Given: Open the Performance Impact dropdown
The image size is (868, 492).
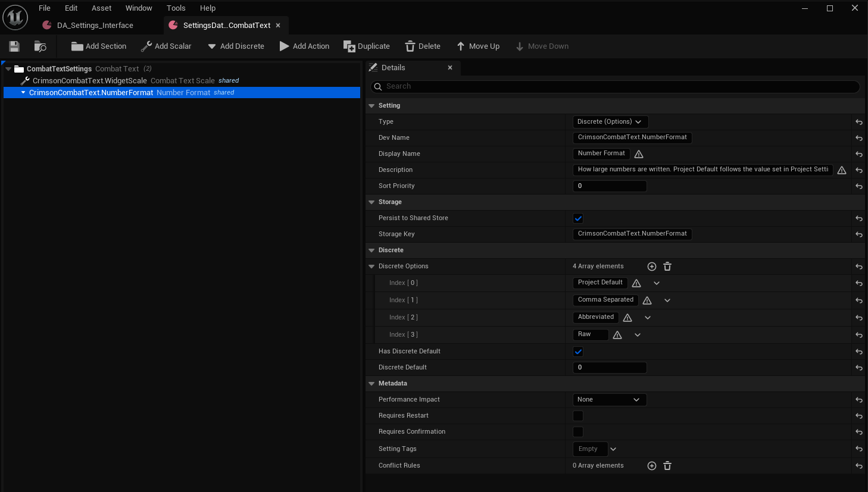Looking at the screenshot, I should (610, 400).
